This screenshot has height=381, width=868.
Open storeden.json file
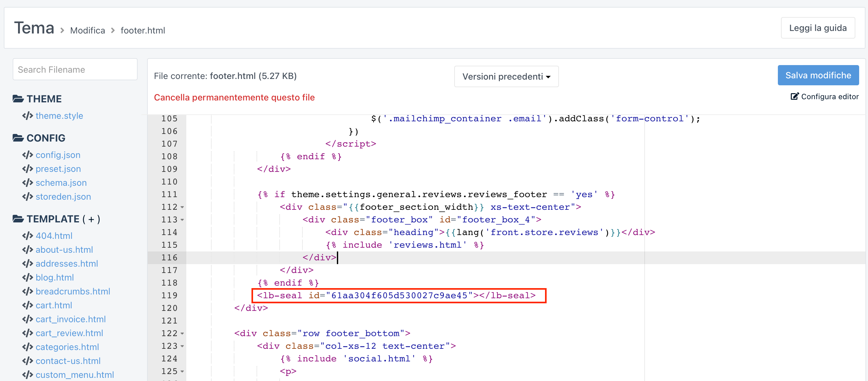click(63, 196)
